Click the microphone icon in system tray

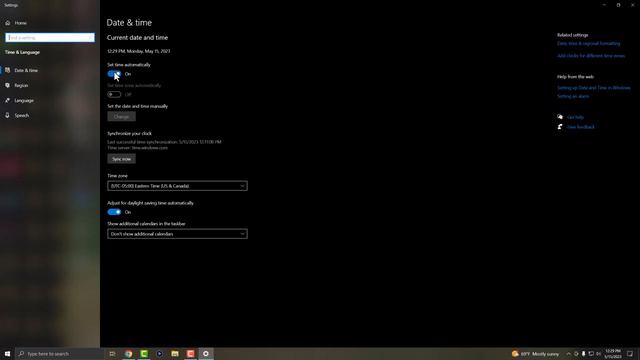click(584, 354)
